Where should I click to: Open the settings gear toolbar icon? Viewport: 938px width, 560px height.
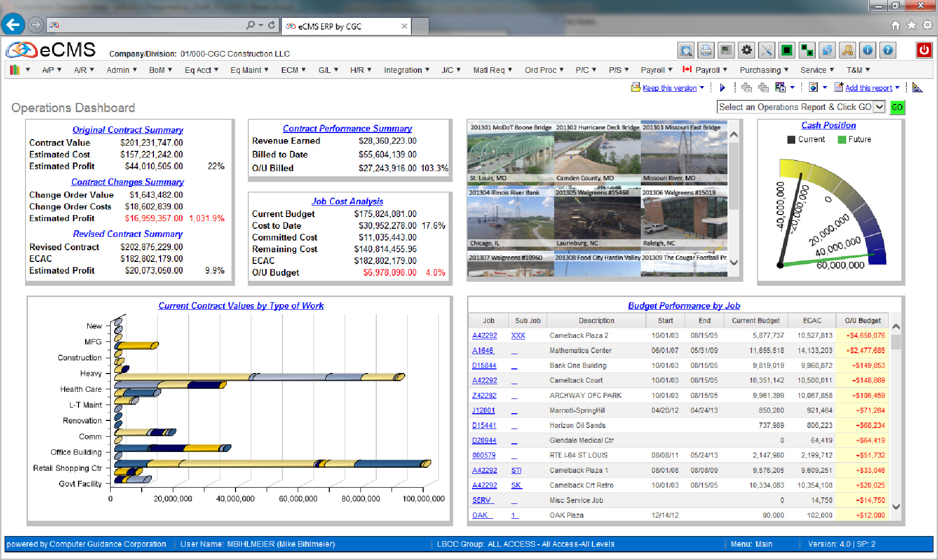click(746, 50)
